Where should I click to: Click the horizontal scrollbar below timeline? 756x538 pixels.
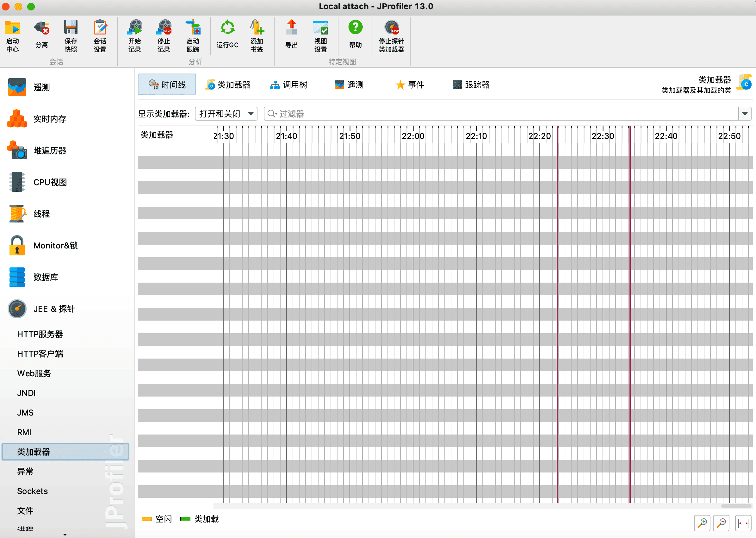click(736, 506)
